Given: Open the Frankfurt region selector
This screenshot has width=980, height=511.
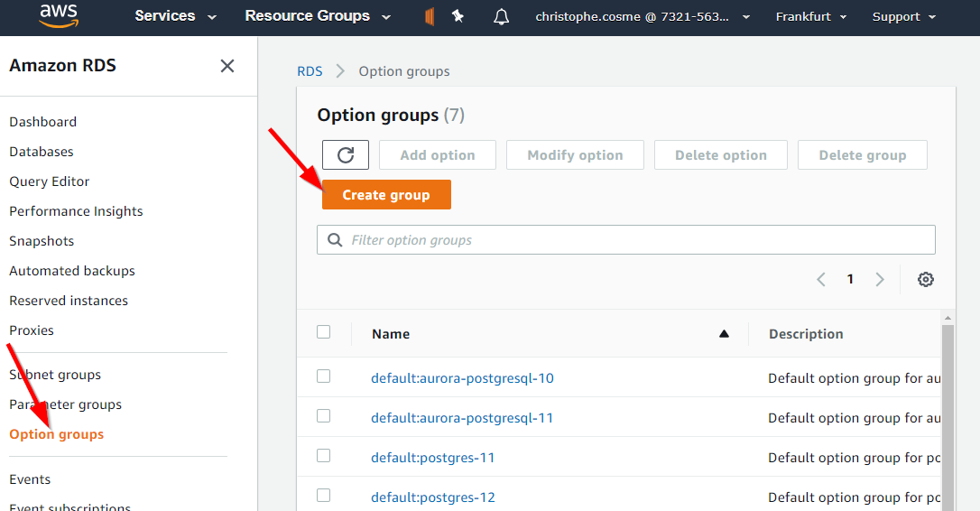Looking at the screenshot, I should click(x=810, y=17).
